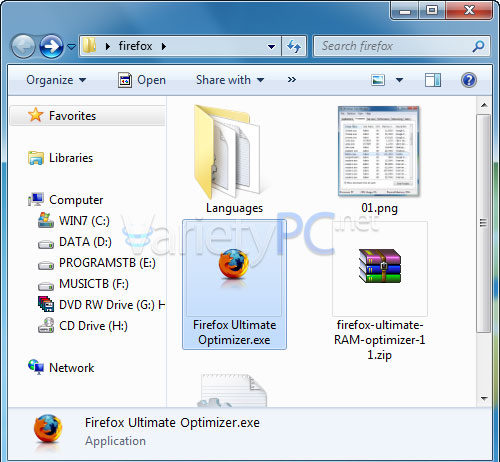The width and height of the screenshot is (500, 462).
Task: Open the CD Drive (H:)
Action: tap(93, 326)
